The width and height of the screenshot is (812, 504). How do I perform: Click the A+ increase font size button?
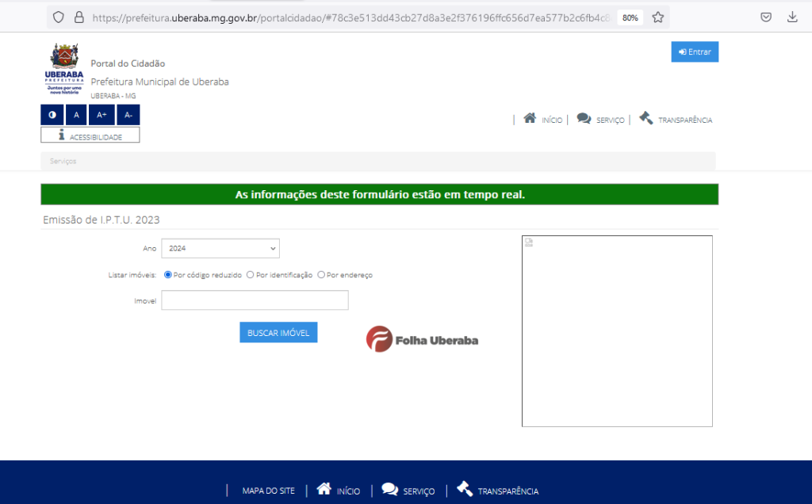[101, 115]
